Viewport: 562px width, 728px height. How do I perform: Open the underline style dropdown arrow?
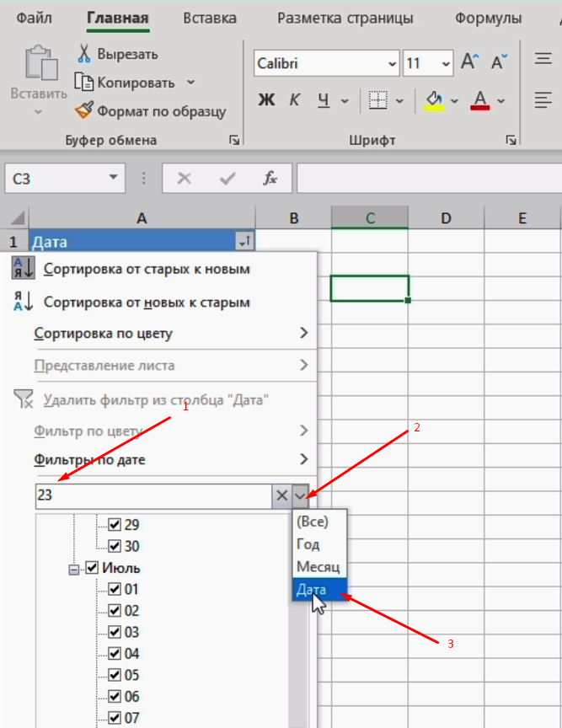[345, 101]
